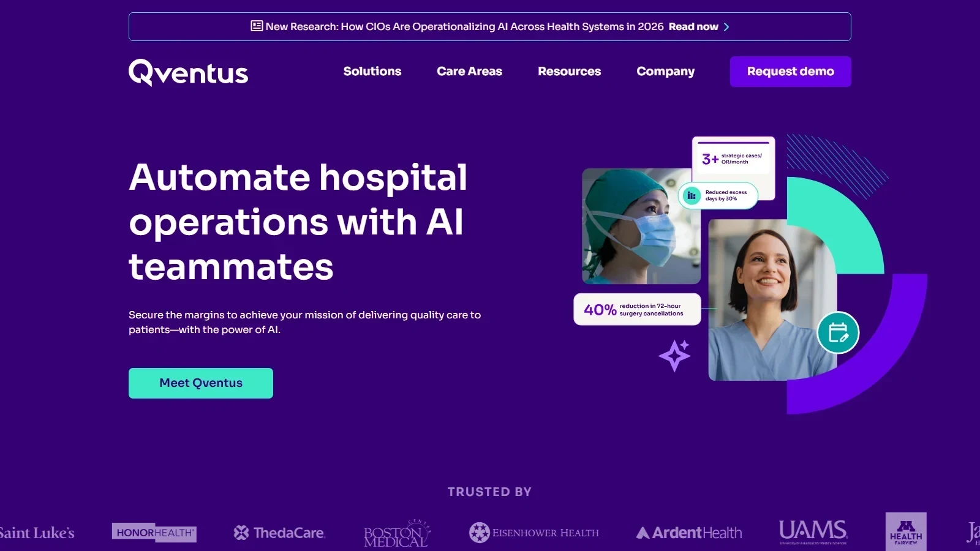Click the Eisenhower Health logo
The width and height of the screenshot is (980, 551).
tap(533, 533)
